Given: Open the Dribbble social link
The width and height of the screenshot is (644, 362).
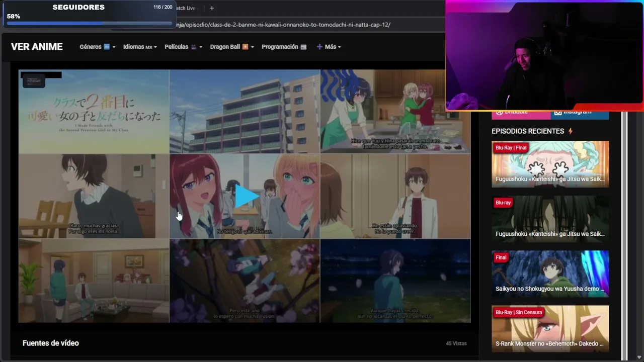Looking at the screenshot, I should 521,114.
